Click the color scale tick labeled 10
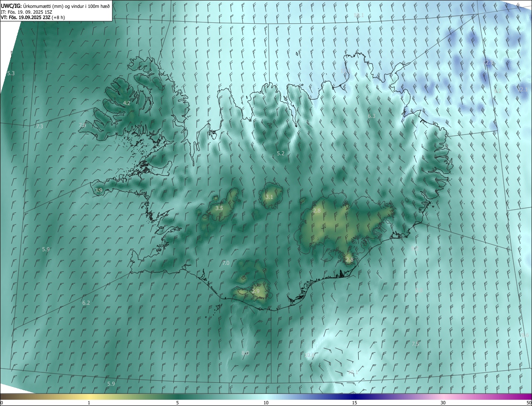 [x=266, y=403]
